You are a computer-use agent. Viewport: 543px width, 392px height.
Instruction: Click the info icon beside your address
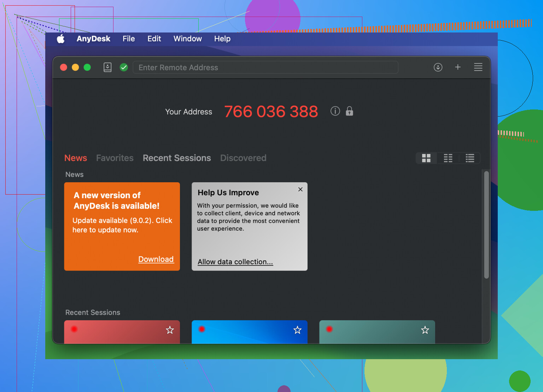point(335,111)
